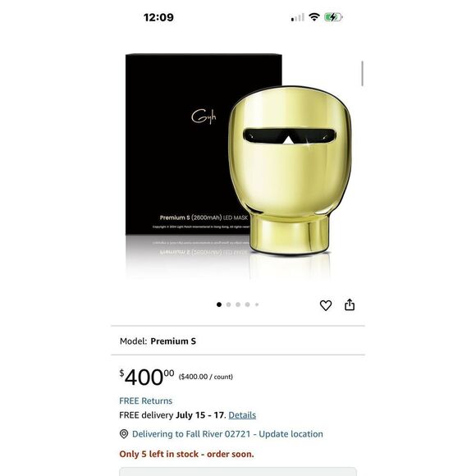The height and width of the screenshot is (476, 476).
Task: Tap the battery charging icon
Action: click(333, 17)
